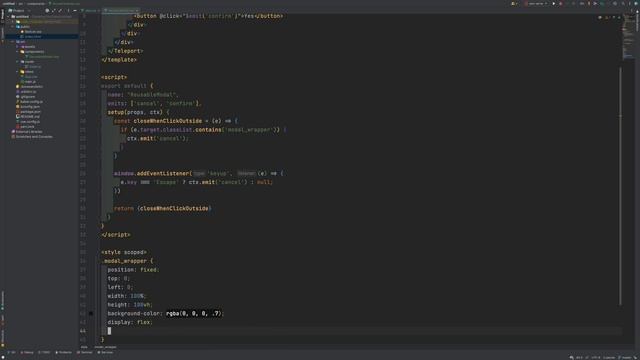This screenshot has height=360, width=640.
Task: Select package.json in project tree
Action: (28, 111)
